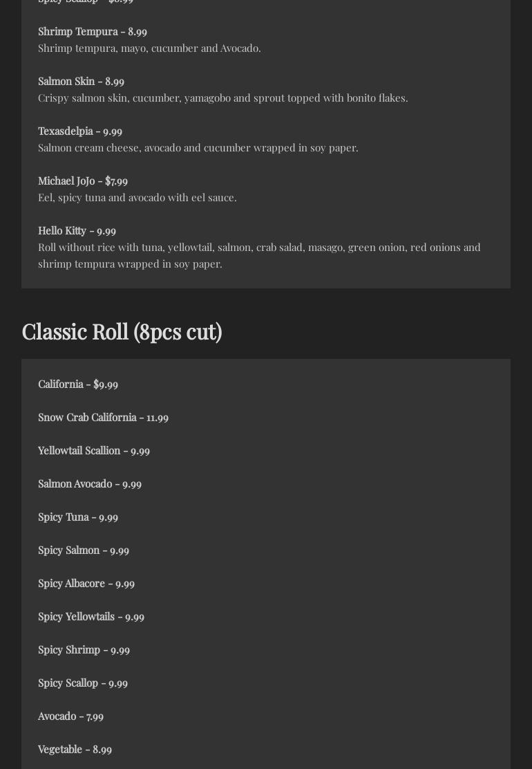Click the Hello Kitty roll description text
Image resolution: width=532 pixels, height=769 pixels.
point(259,255)
